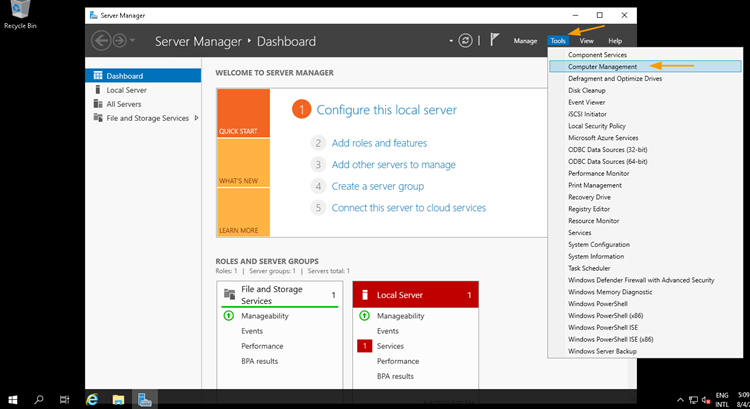The image size is (750, 409).
Task: Click the back navigation arrow
Action: 101,41
